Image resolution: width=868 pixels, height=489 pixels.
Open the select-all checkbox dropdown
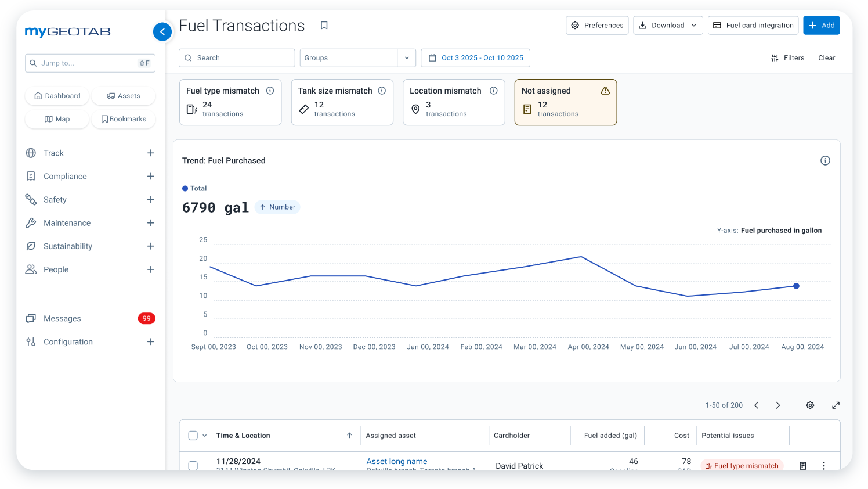point(204,436)
